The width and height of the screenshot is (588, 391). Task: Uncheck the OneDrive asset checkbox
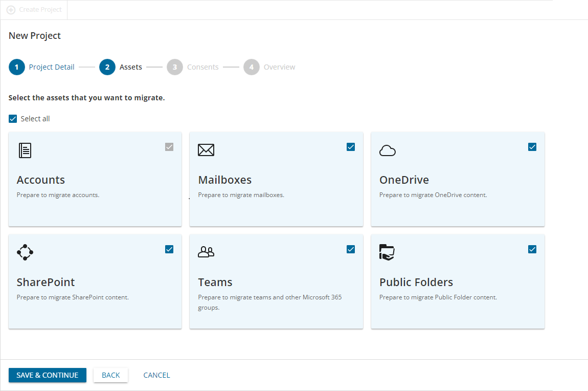click(532, 147)
